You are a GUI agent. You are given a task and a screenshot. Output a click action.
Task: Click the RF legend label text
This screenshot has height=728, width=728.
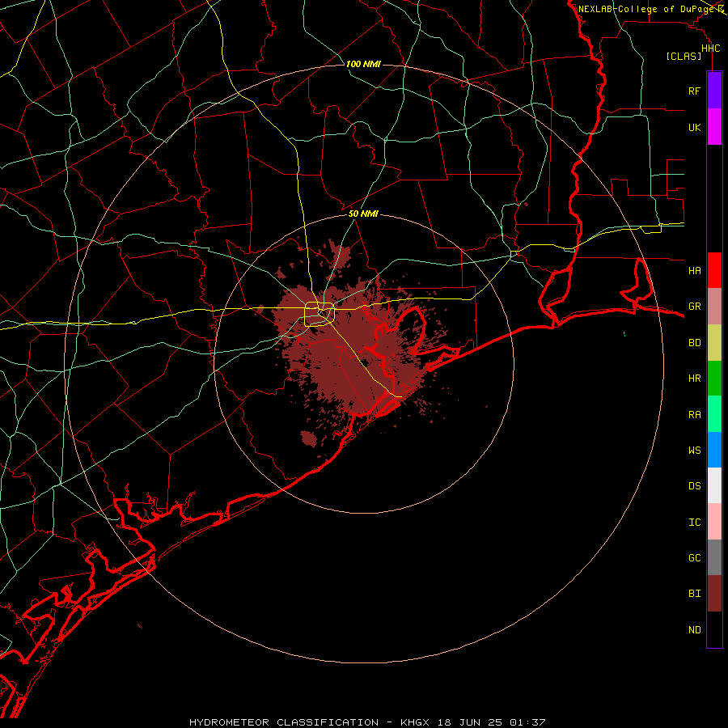coord(694,91)
